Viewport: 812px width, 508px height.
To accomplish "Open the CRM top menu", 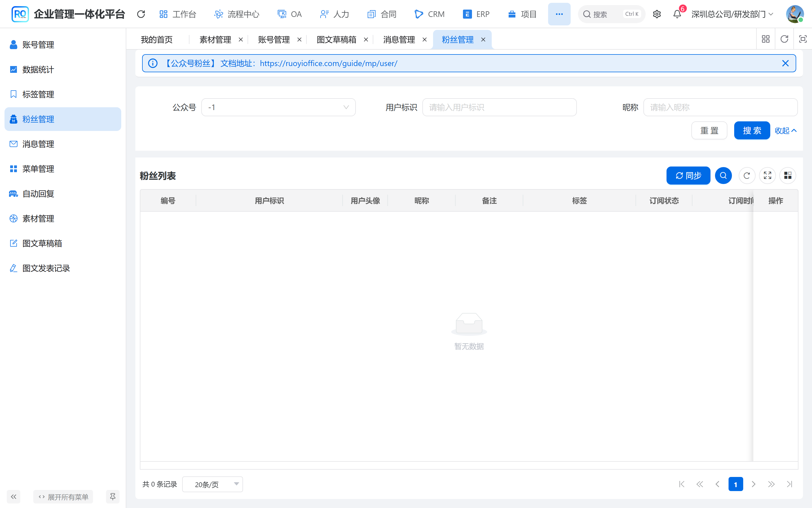I will (429, 14).
